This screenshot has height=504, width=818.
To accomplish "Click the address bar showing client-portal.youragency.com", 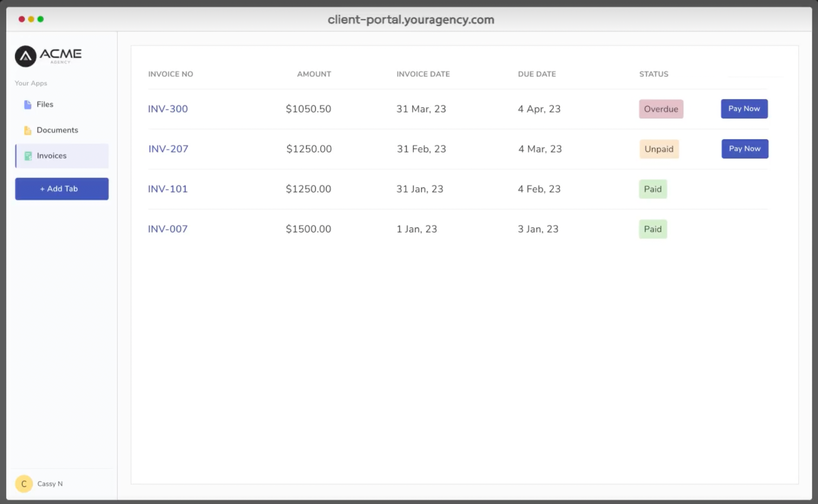I will pyautogui.click(x=410, y=20).
